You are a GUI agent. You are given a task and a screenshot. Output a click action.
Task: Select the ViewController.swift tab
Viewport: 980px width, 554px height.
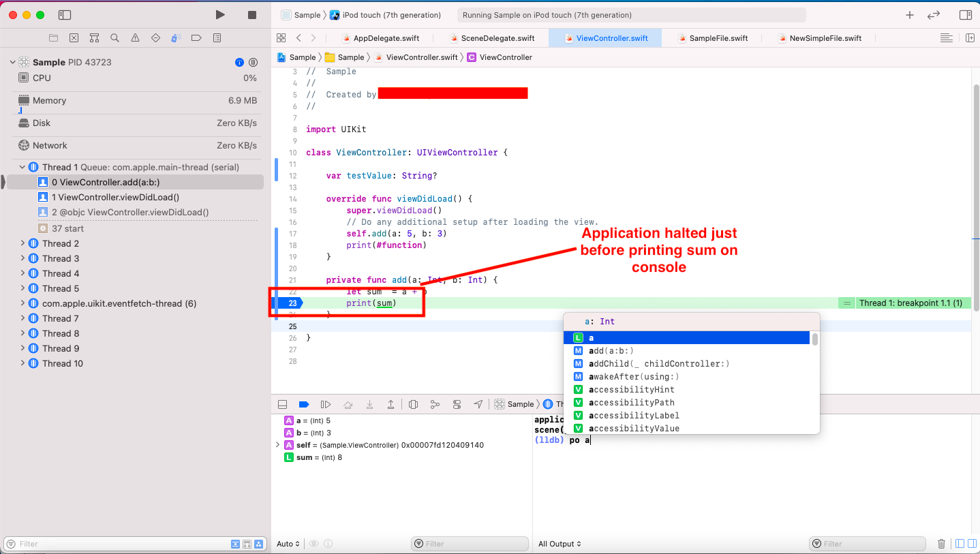(605, 38)
